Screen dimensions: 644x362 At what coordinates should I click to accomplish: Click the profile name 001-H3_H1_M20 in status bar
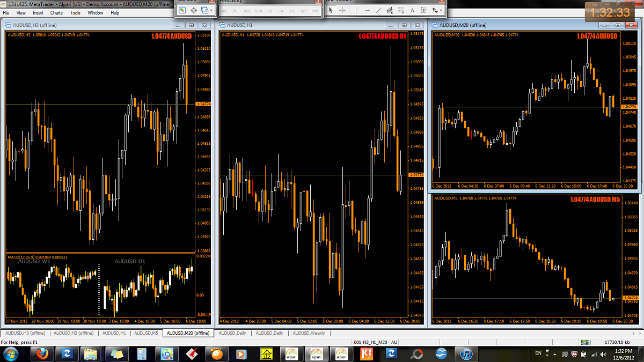coord(376,342)
